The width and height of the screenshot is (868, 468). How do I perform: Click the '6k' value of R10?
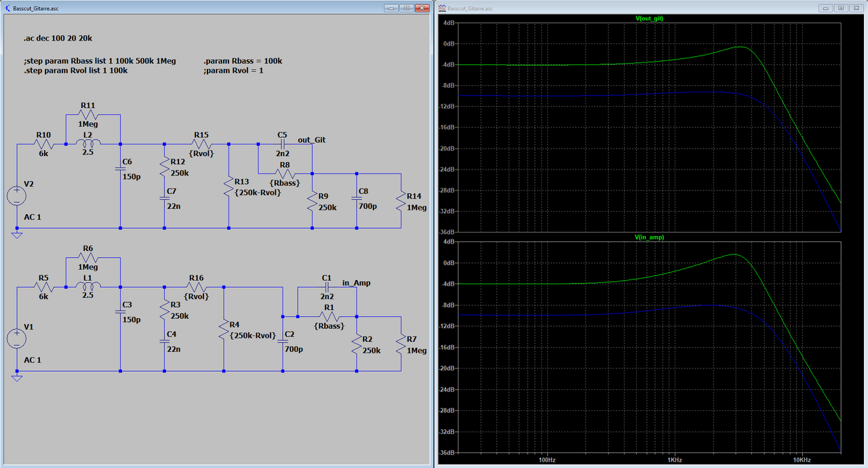coord(43,155)
